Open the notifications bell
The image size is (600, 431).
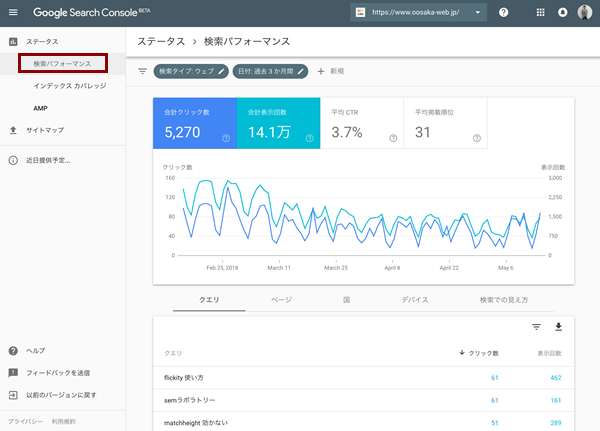pos(562,12)
